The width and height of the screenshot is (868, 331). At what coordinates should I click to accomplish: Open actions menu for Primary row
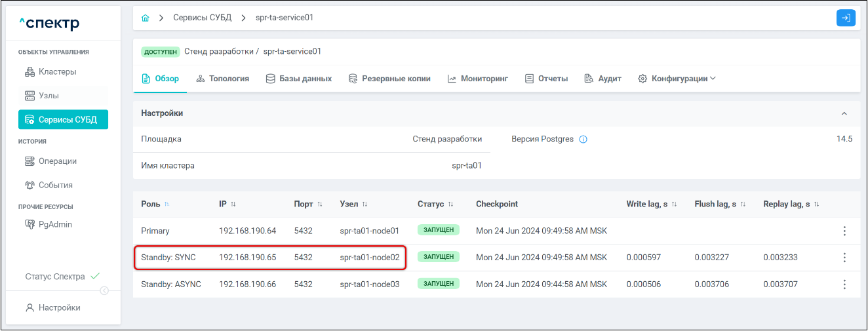[844, 231]
